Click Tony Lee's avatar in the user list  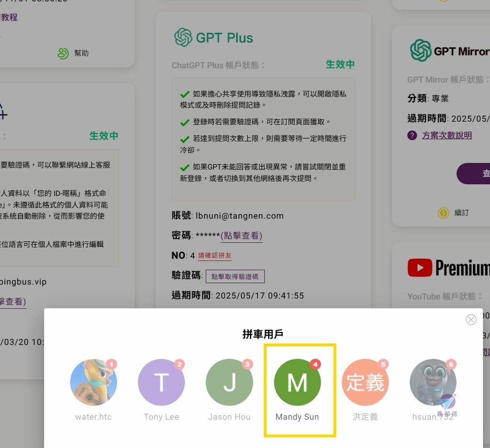161,382
